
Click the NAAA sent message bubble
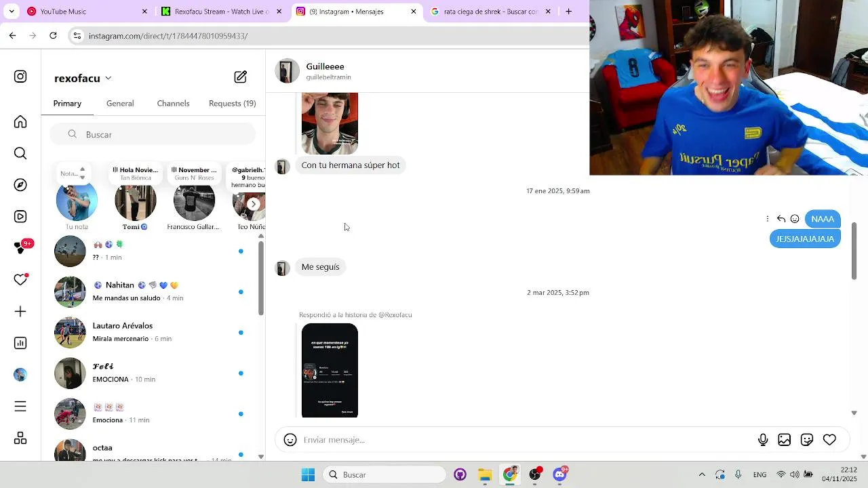pyautogui.click(x=823, y=219)
